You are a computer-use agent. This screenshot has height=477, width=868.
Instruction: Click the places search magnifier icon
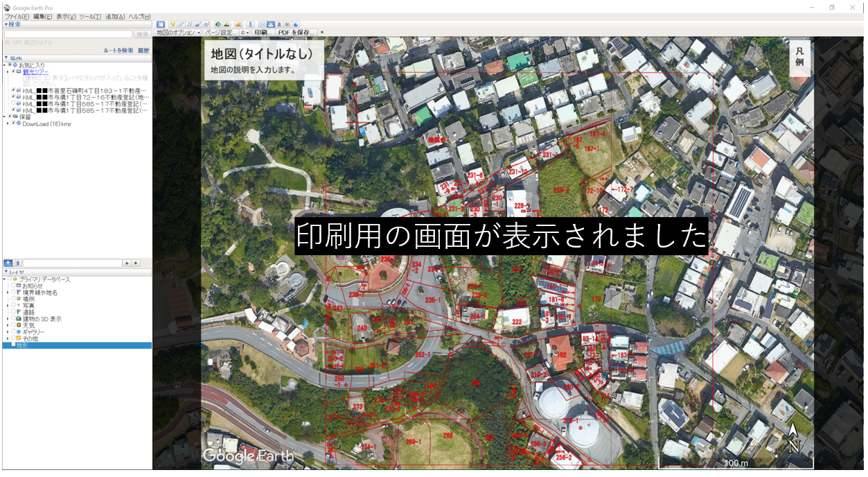pos(8,263)
